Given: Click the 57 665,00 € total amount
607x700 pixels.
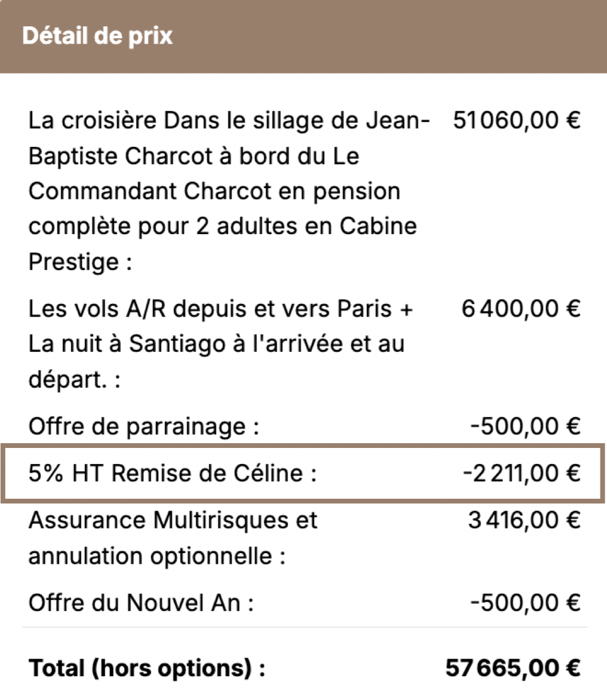Looking at the screenshot, I should point(513,668).
